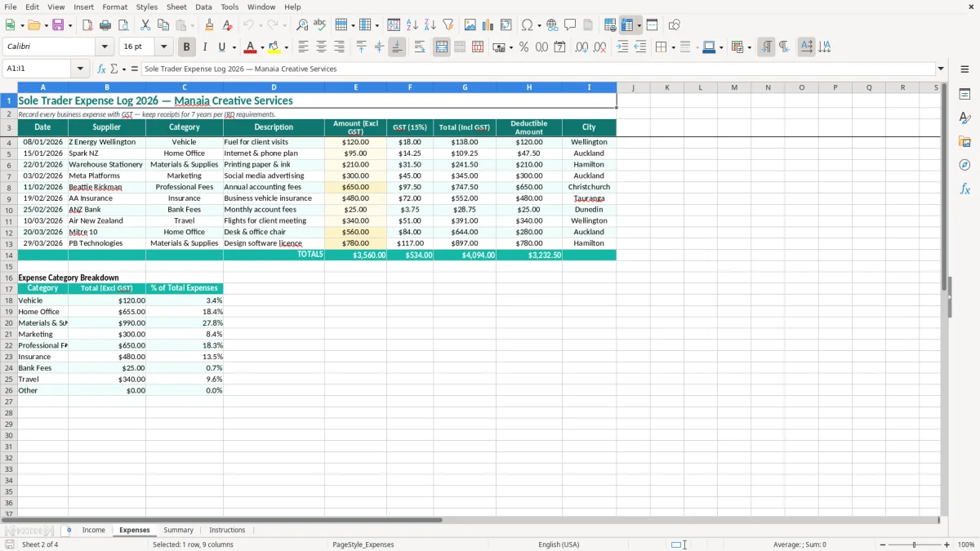Image resolution: width=980 pixels, height=551 pixels.
Task: Switch to the Income sheet tab
Action: pos(94,531)
